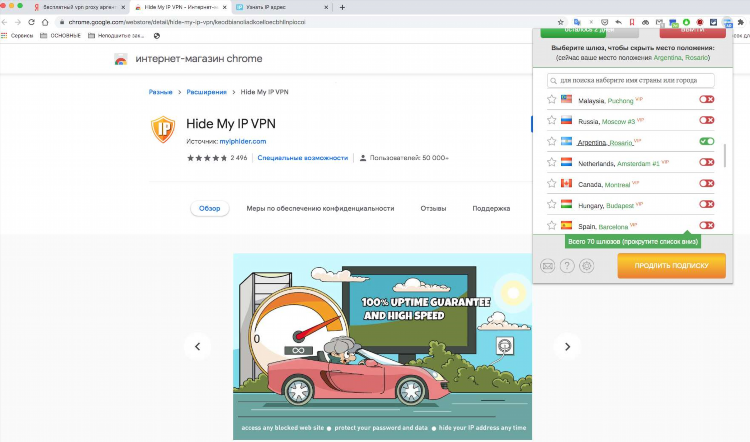Select the Netherlands, Amsterdam #1 gateway name
This screenshot has width=750, height=442.
(x=619, y=163)
